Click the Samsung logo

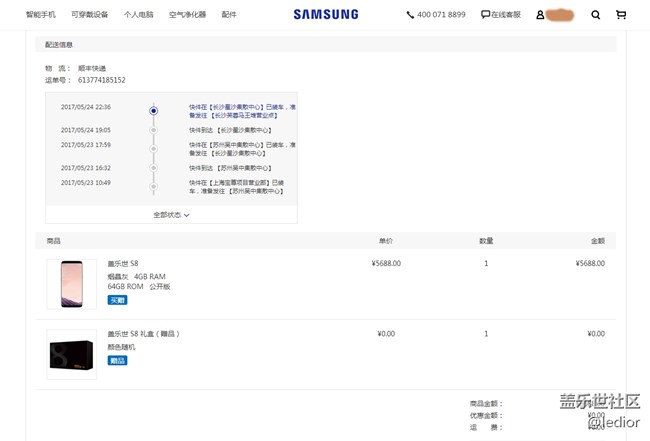[325, 15]
